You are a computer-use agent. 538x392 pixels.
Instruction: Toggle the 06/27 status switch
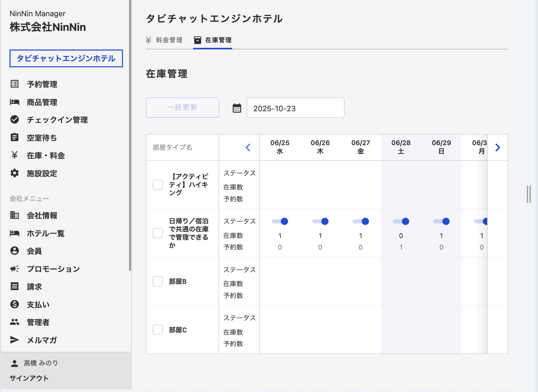click(361, 221)
